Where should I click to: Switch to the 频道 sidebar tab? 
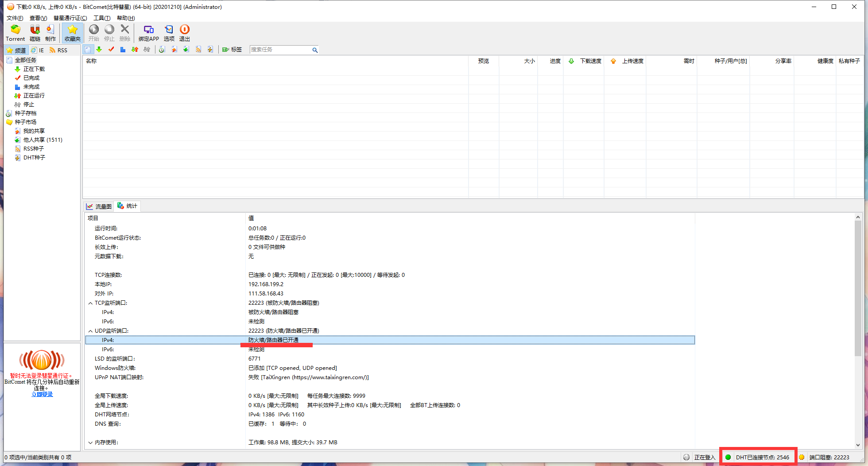(x=16, y=50)
